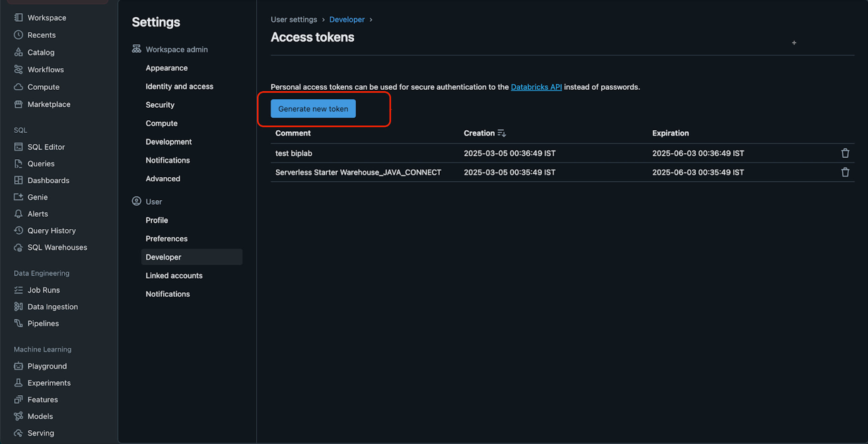
Task: Select the 'test biplab' token comment
Action: (294, 153)
